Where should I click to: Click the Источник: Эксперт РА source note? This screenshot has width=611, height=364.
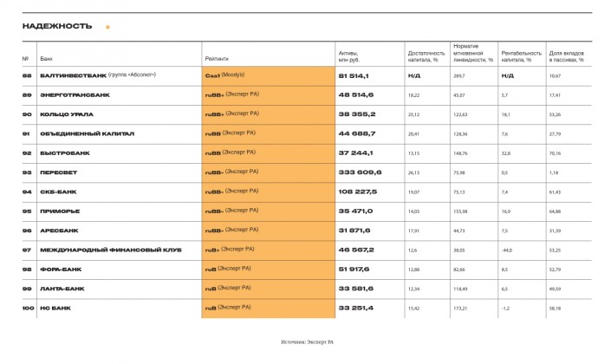308,343
